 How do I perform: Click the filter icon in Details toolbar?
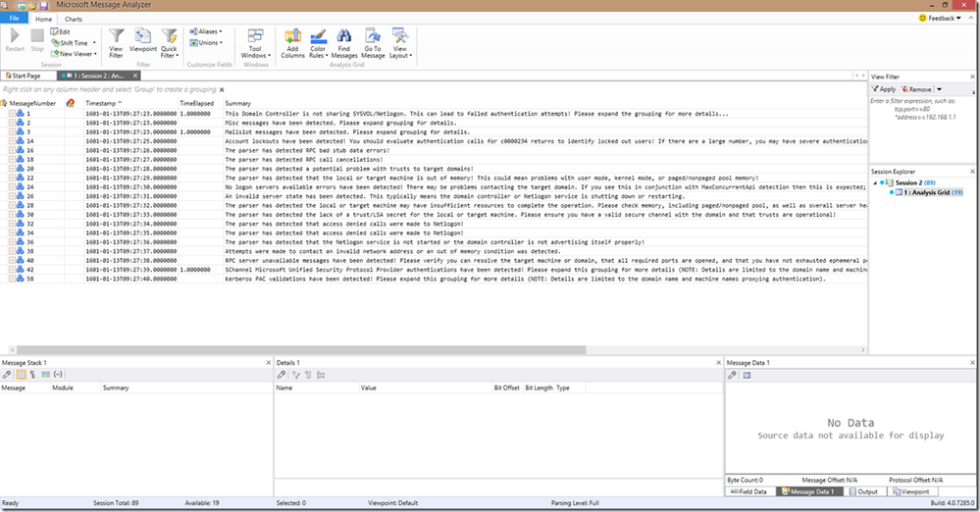pyautogui.click(x=296, y=375)
